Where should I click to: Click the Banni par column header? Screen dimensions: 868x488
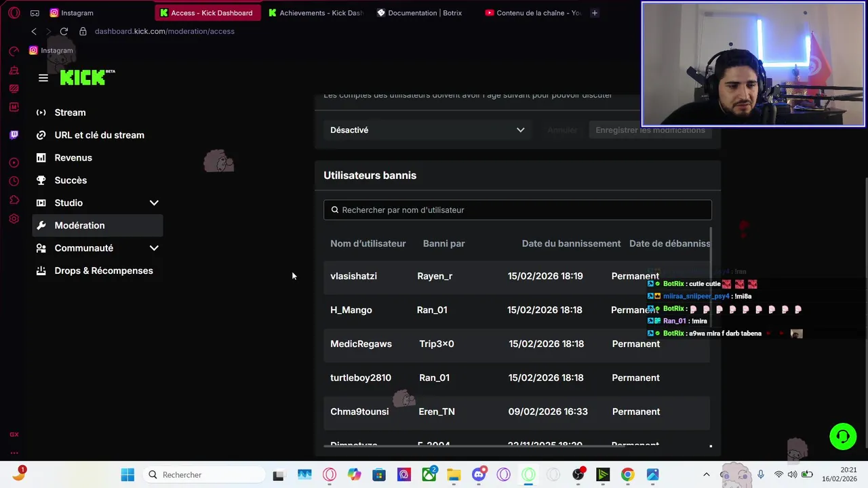point(444,243)
